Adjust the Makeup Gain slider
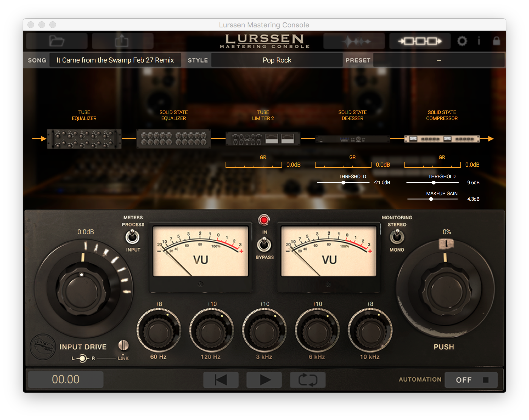The image size is (529, 420). point(433,199)
